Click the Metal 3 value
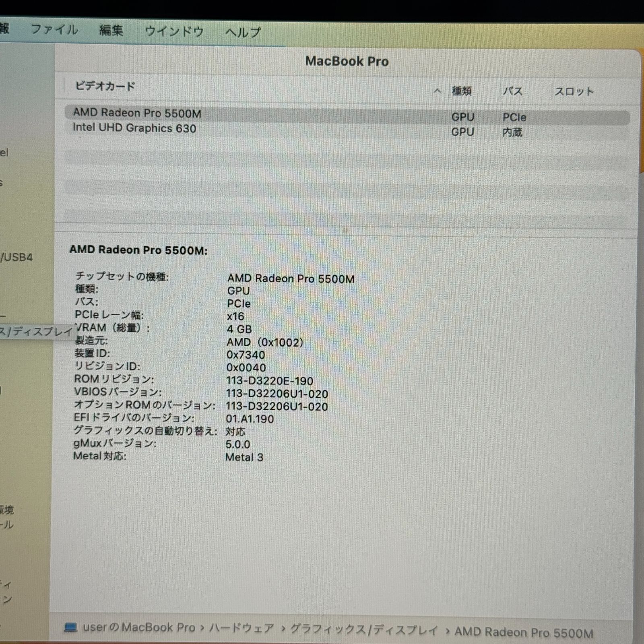Screen dimensions: 644x644 [244, 457]
